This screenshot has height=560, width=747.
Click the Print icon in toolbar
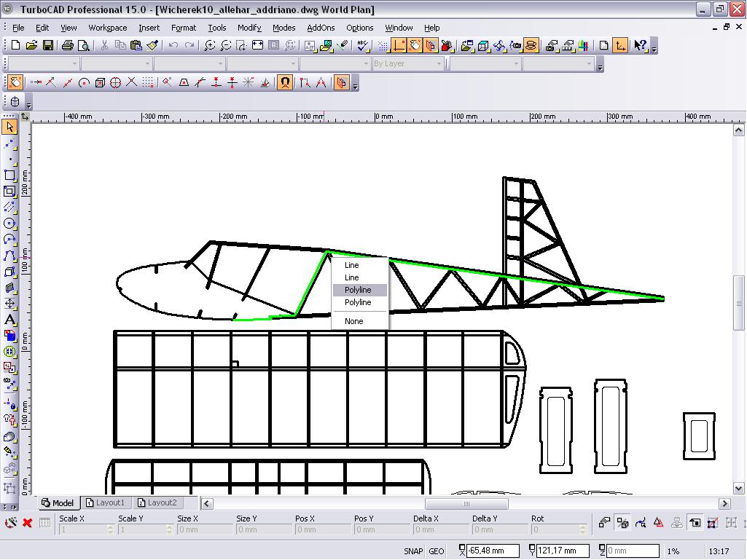pos(68,45)
